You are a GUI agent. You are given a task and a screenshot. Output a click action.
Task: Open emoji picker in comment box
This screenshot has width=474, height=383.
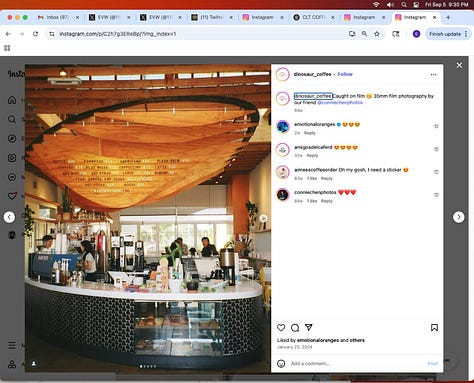coord(281,363)
